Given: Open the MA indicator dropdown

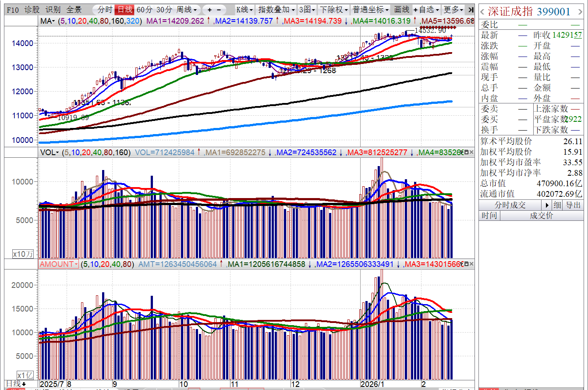Looking at the screenshot, I should tap(47, 21).
